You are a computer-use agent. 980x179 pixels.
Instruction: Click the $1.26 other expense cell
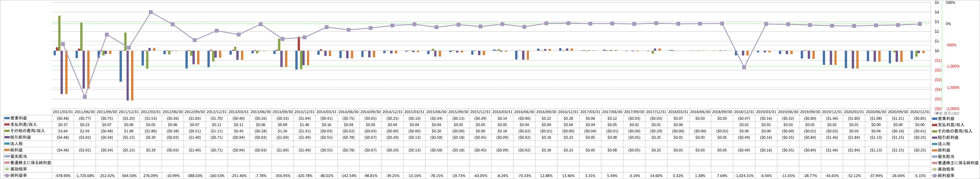click(x=282, y=131)
